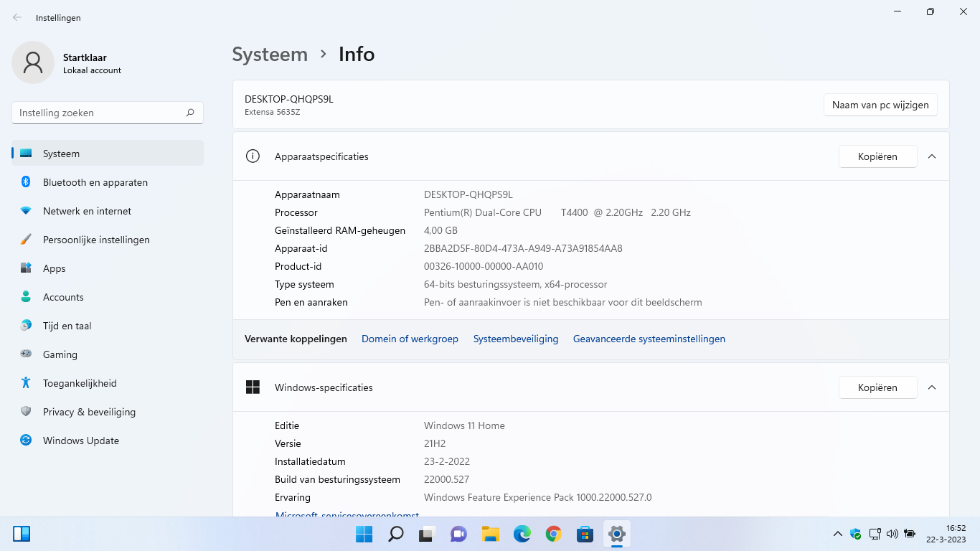Viewport: 980px width, 551px height.
Task: Click the info icon beside Apparaatspecificaties
Action: 253,156
